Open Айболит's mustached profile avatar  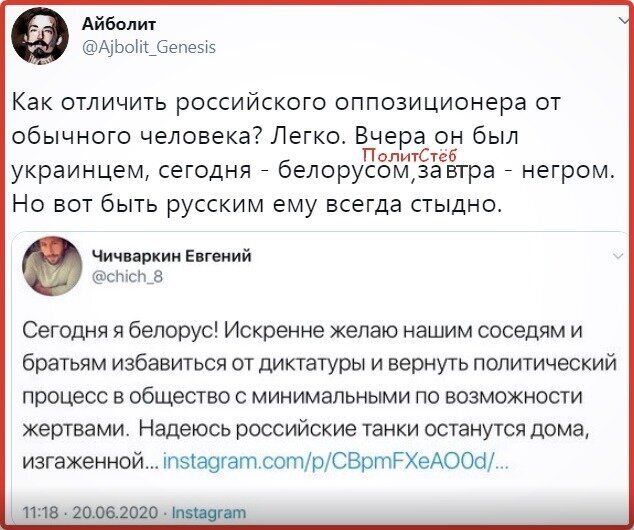tap(40, 36)
